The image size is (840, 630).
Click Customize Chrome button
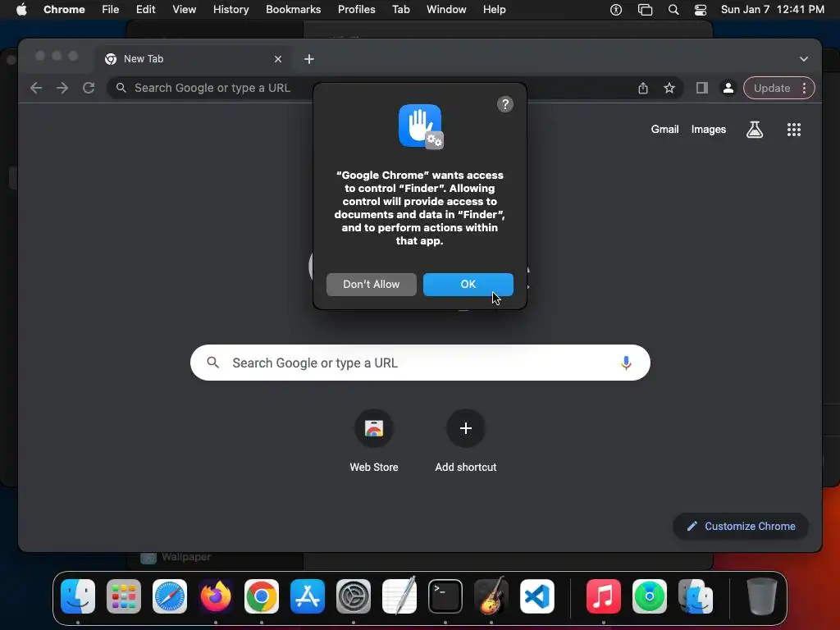[x=741, y=526]
